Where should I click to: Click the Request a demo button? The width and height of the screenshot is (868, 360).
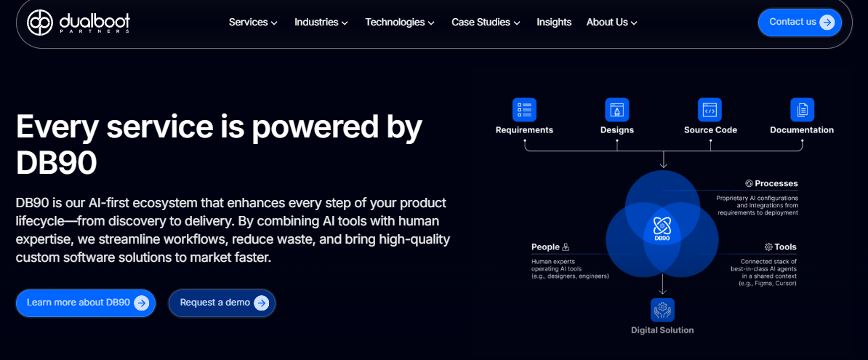click(222, 303)
